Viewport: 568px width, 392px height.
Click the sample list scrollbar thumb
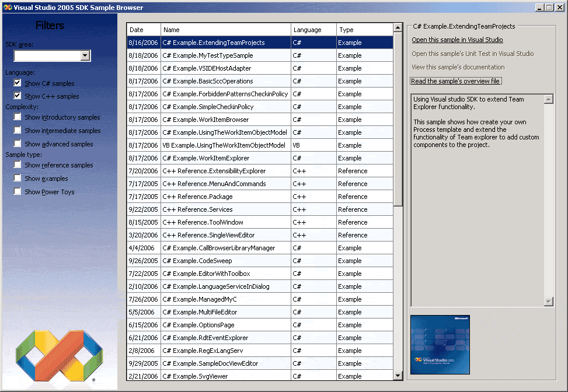pyautogui.click(x=398, y=119)
